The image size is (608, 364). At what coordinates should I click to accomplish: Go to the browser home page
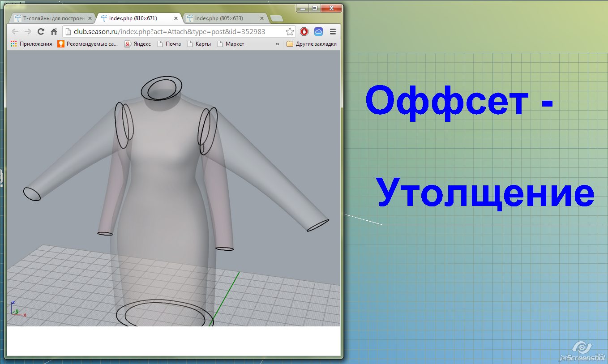(x=54, y=32)
